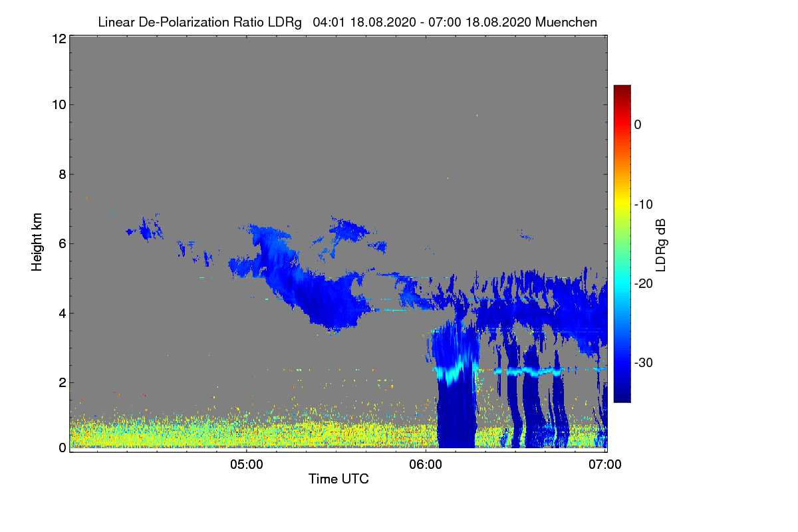798x532 pixels.
Task: Click the height tick label 6
Action: point(61,243)
